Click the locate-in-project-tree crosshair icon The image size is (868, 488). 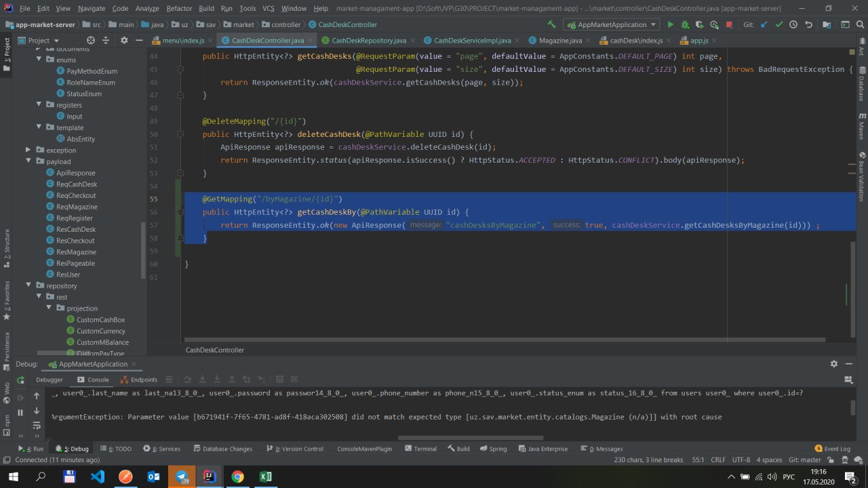[x=92, y=41]
